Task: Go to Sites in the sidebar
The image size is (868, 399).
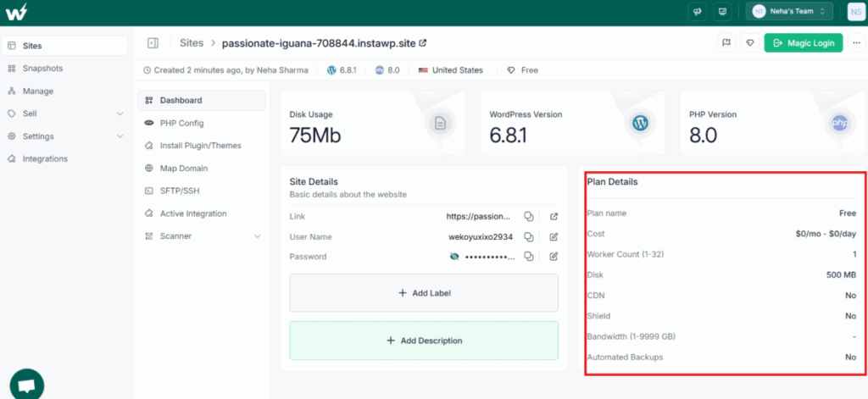Action: click(64, 46)
